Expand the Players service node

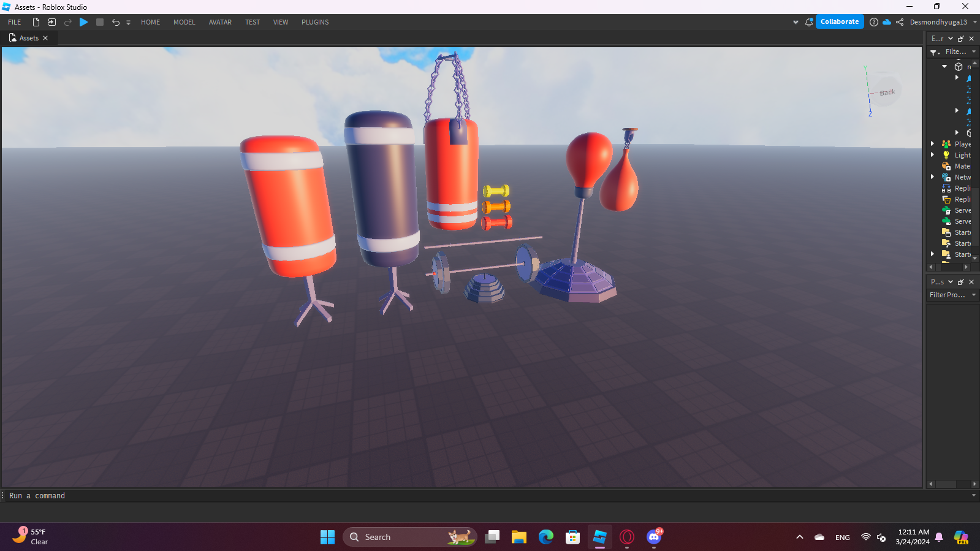(933, 144)
